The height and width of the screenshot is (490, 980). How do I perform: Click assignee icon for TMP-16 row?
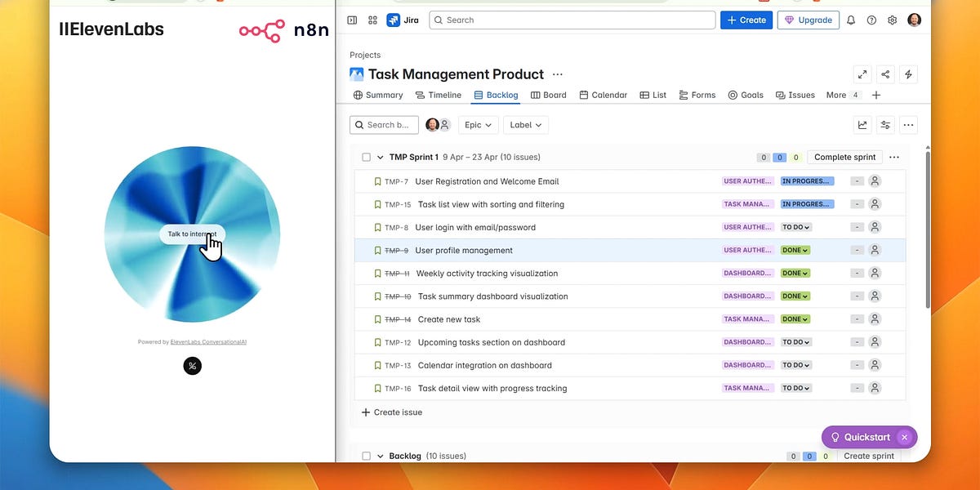(875, 388)
